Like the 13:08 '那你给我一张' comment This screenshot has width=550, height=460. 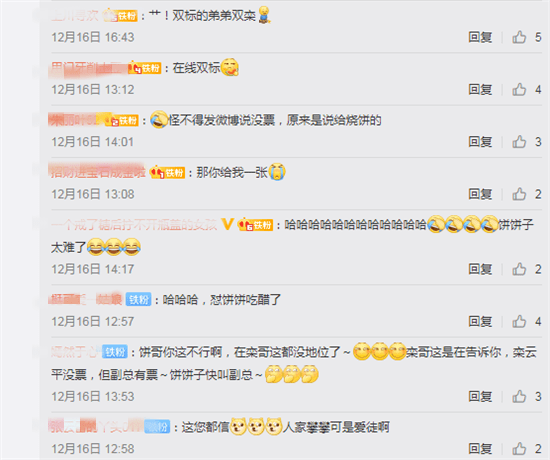click(519, 194)
